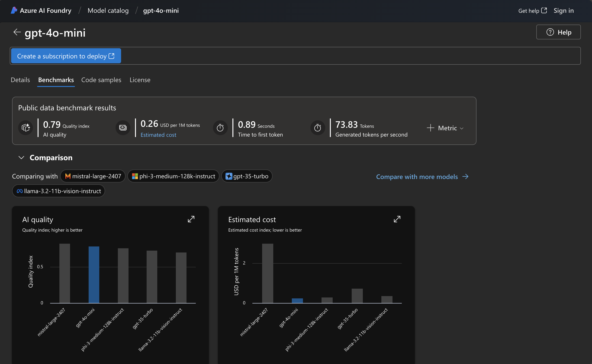This screenshot has width=592, height=364.
Task: Click the Time to first token label
Action: [260, 134]
